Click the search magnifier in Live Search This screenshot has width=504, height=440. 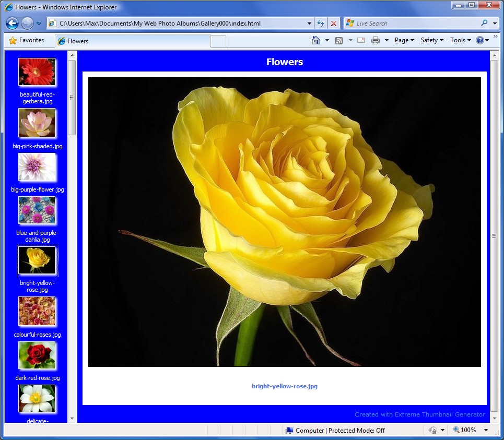point(485,23)
